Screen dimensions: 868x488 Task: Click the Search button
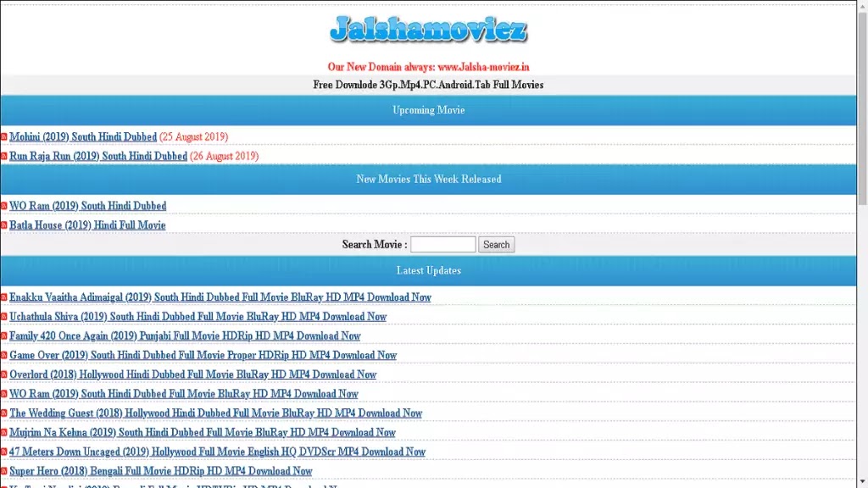[496, 245]
